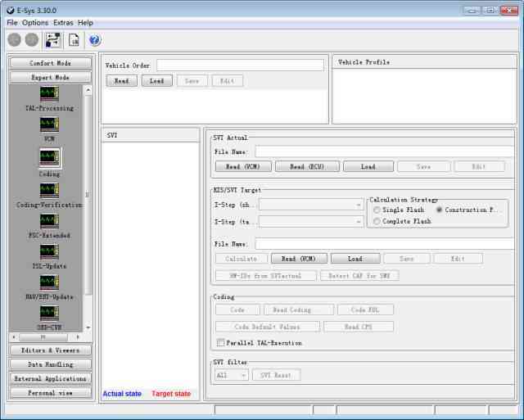The width and height of the screenshot is (524, 420).
Task: Expand the External Applications section
Action: click(x=50, y=378)
